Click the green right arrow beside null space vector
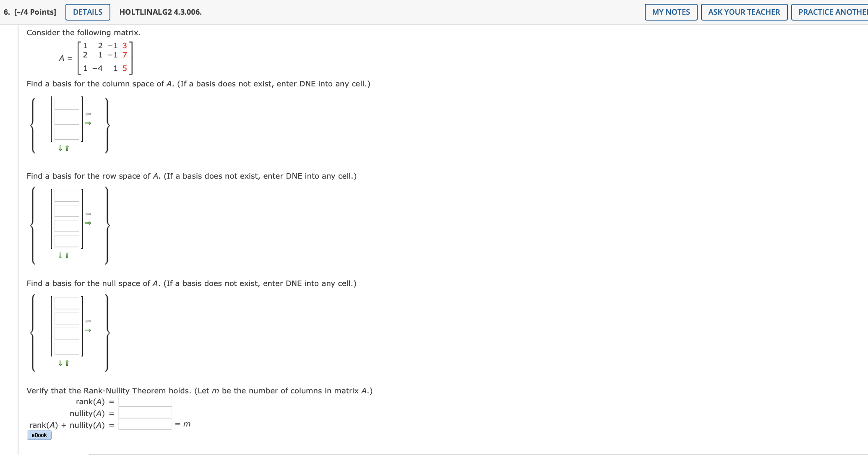The height and width of the screenshot is (455, 868). (88, 330)
